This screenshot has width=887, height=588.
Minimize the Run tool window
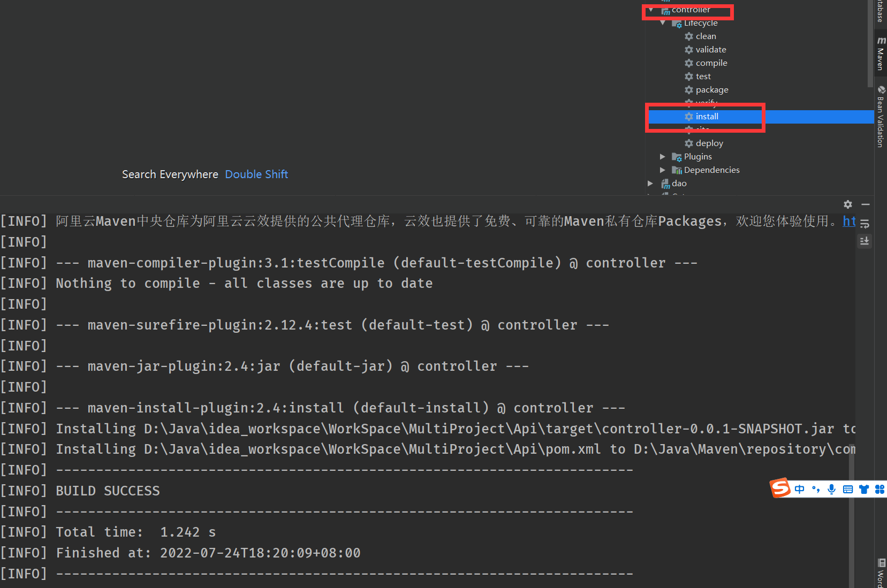coord(866,204)
